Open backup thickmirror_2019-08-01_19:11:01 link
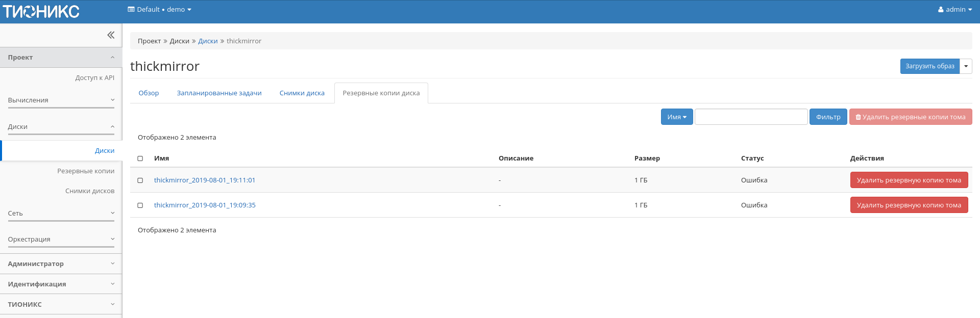 coord(205,180)
